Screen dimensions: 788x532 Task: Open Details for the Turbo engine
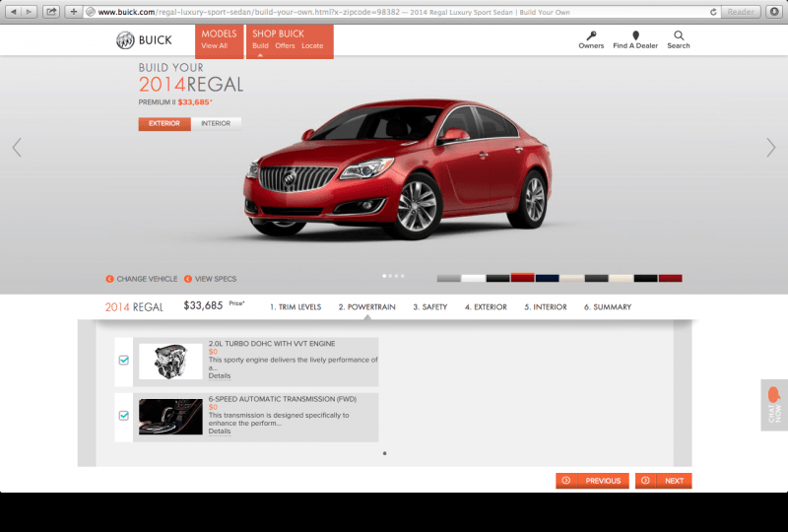point(220,375)
